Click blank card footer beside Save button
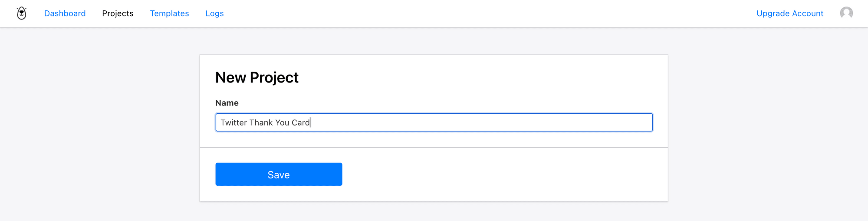868x221 pixels. [503, 174]
